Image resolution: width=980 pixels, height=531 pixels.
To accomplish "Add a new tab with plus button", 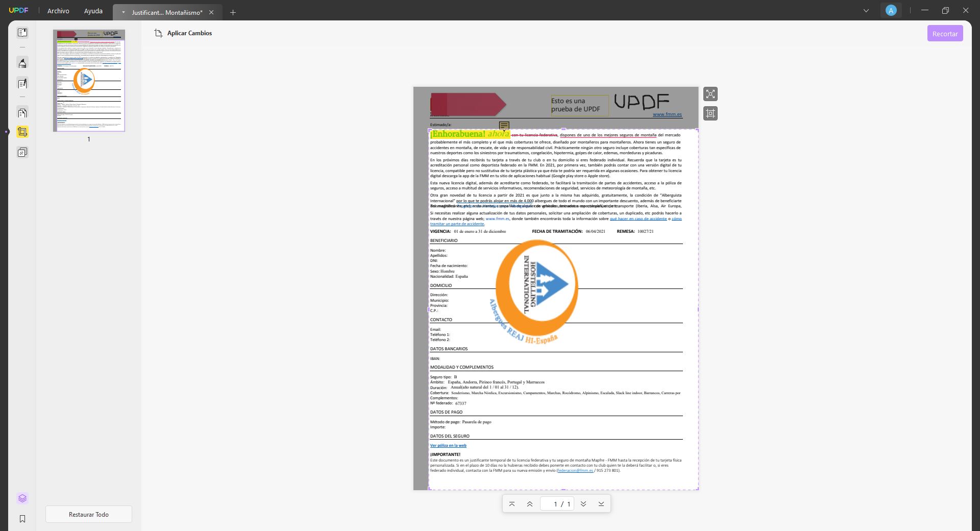I will (233, 12).
